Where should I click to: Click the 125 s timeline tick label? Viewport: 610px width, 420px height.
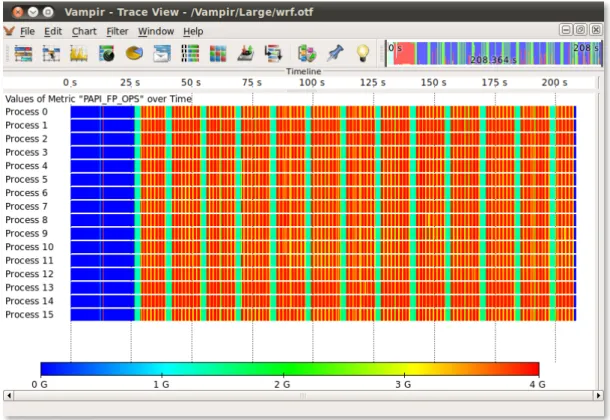373,82
